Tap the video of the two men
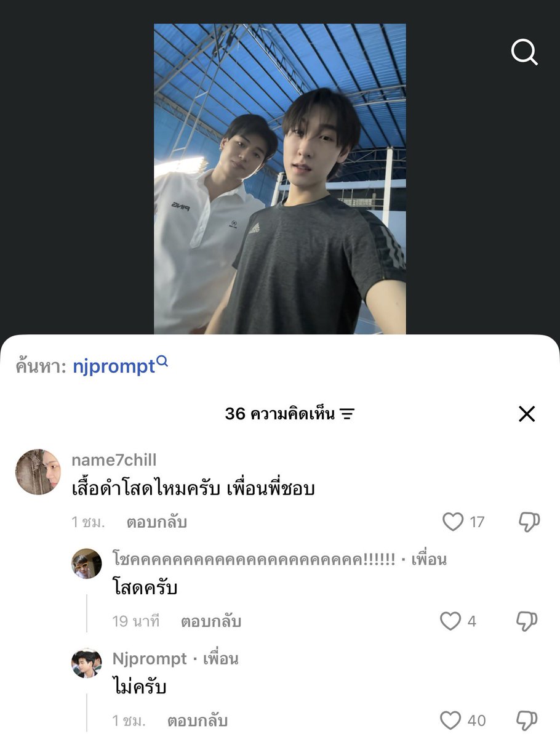 point(280,179)
